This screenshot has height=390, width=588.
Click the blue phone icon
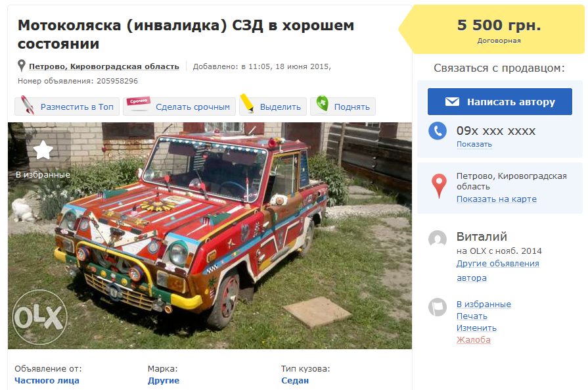tap(438, 131)
